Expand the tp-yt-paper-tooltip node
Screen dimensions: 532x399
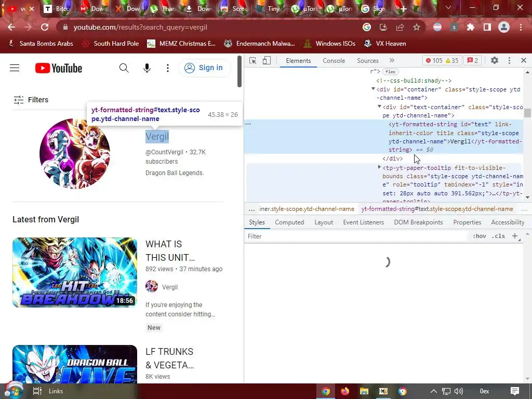pos(379,167)
